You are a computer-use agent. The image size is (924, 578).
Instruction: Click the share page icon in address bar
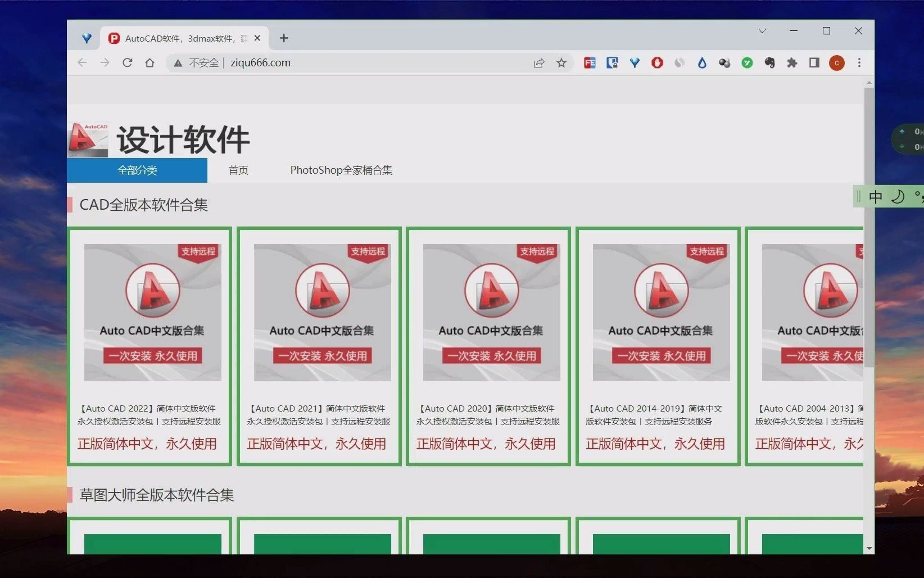(539, 63)
